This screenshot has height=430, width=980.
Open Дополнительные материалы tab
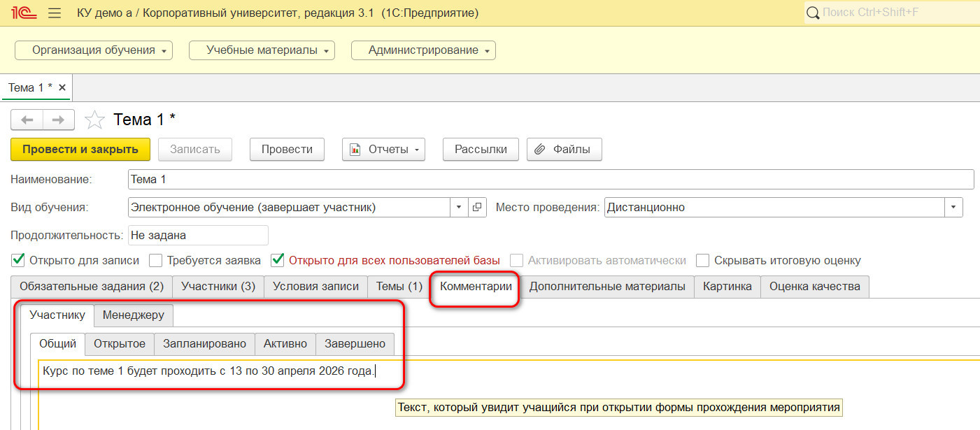coord(607,286)
